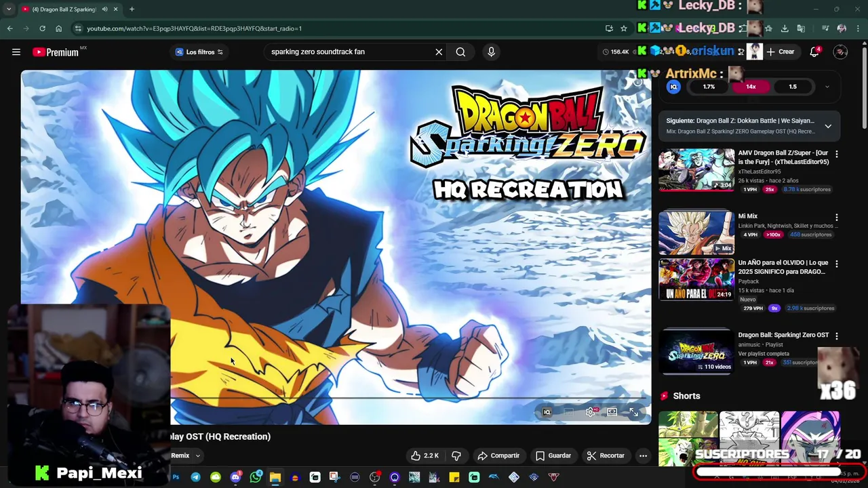Click the Compartir share button
Viewport: 868px width, 488px height.
[x=498, y=455]
